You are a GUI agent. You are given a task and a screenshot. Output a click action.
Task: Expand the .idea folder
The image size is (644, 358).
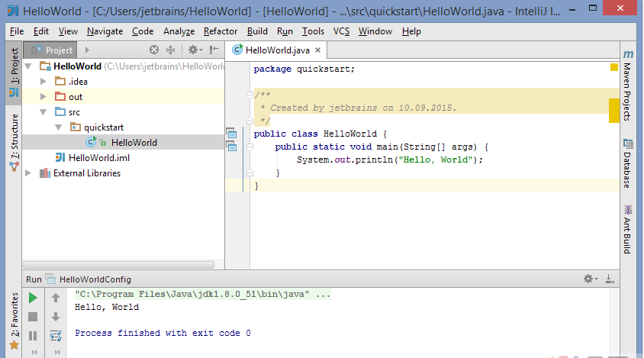click(43, 82)
